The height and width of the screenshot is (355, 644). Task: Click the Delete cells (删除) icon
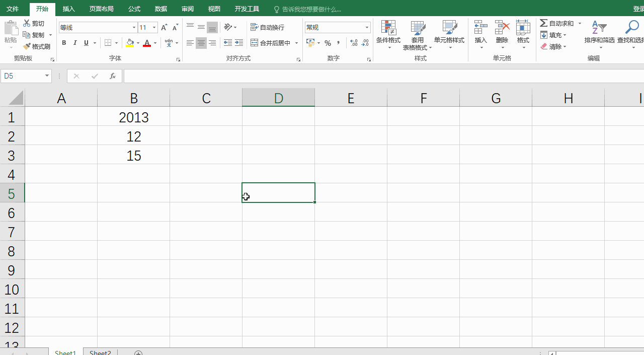pos(502,27)
